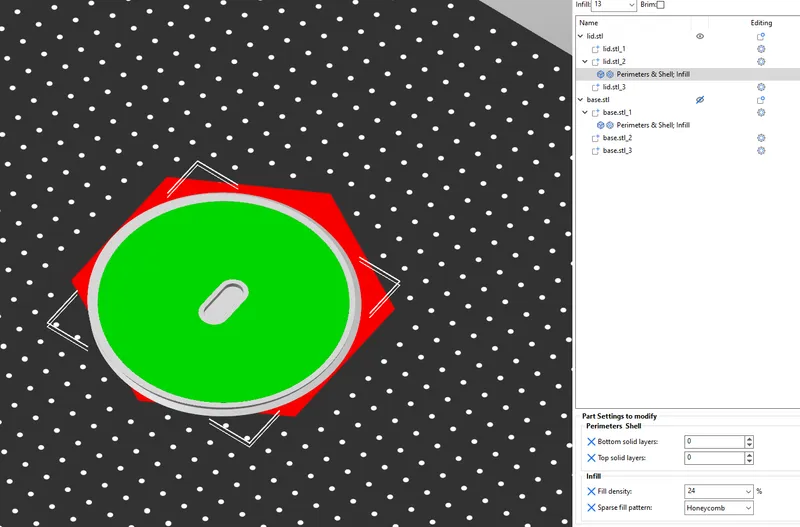Click editing icon for lid.stl object
Viewport: 800px width, 527px height.
click(x=761, y=36)
